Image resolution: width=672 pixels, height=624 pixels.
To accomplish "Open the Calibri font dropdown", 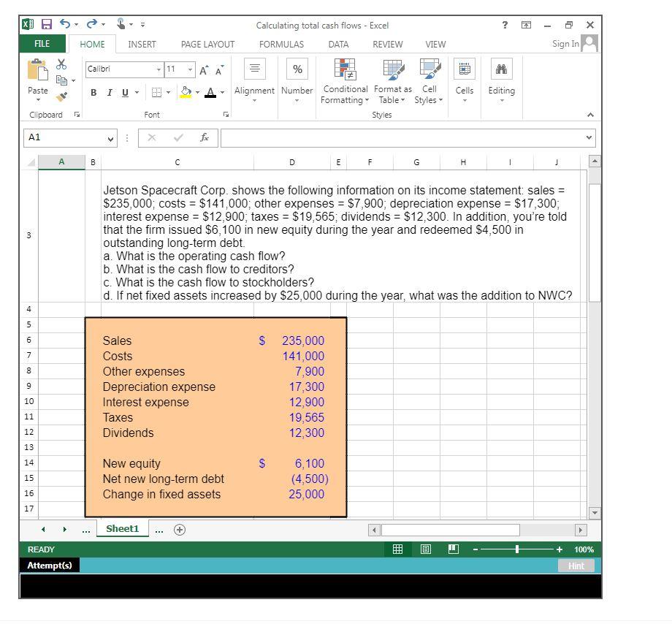I will [x=159, y=69].
